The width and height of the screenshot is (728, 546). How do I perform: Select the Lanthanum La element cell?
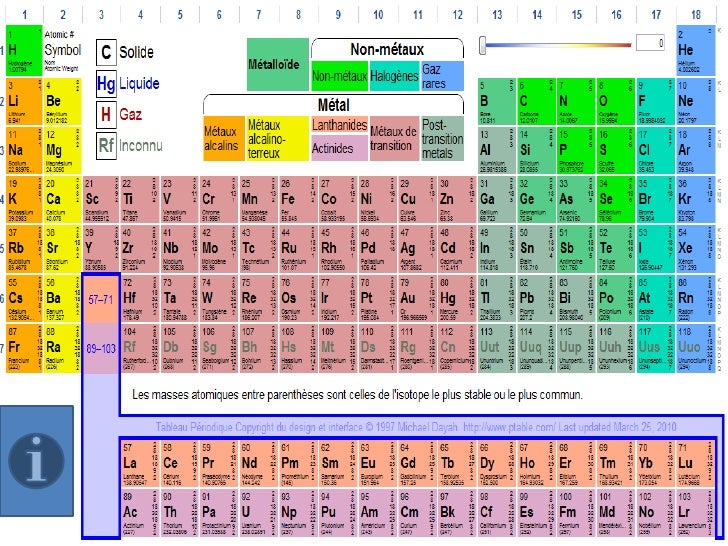[x=139, y=463]
